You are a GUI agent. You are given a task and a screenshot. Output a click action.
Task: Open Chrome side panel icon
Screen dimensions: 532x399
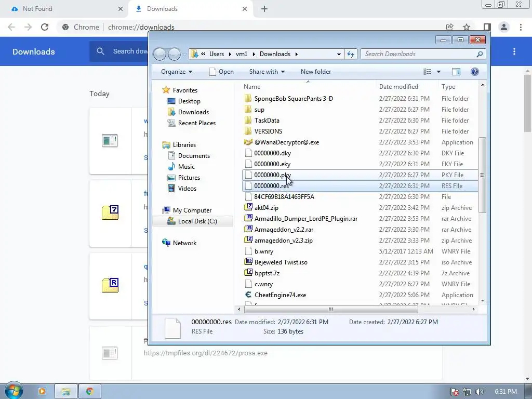pyautogui.click(x=487, y=27)
